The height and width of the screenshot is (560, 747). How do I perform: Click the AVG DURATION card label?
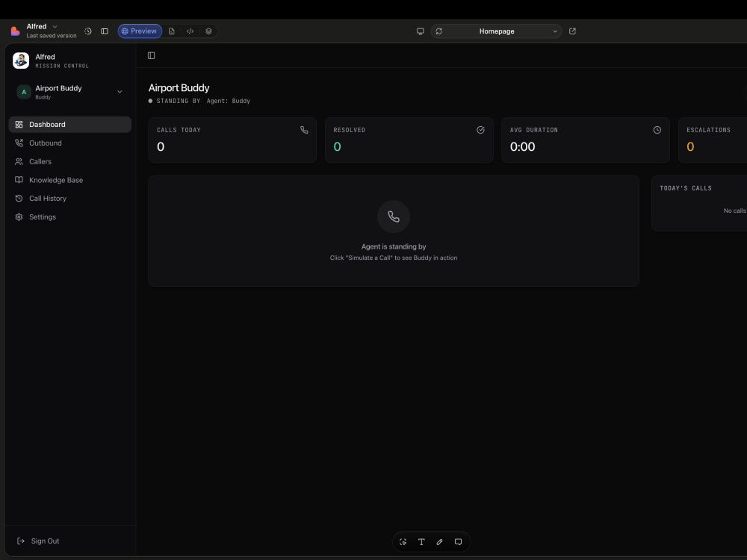tap(533, 130)
